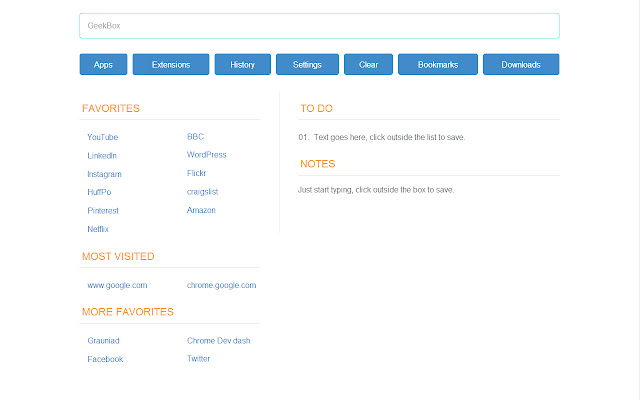The image size is (640, 400).
Task: Open the Flickr link
Action: click(x=196, y=173)
